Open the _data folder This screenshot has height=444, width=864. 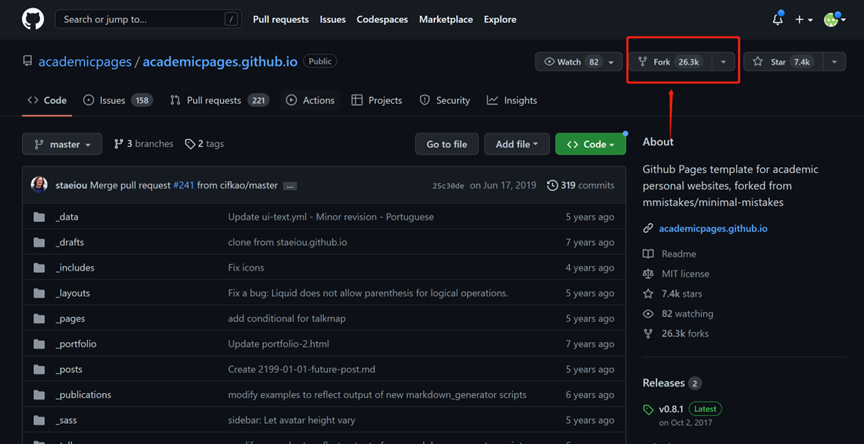[67, 217]
